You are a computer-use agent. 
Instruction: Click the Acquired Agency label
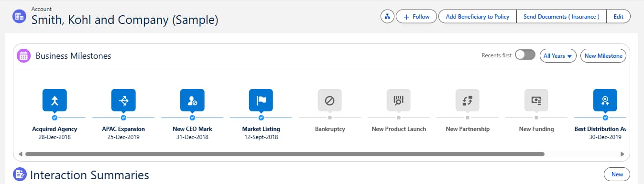click(55, 129)
